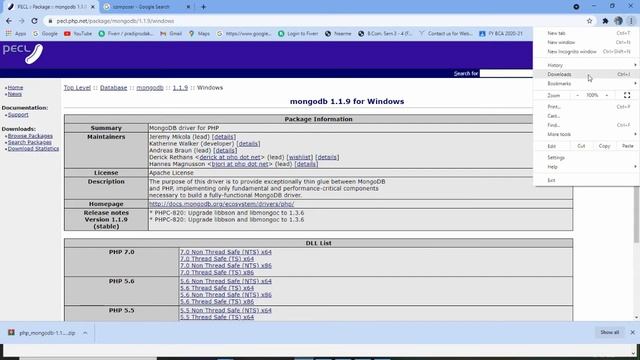Image resolution: width=640 pixels, height=360 pixels.
Task: Go back using the browser back arrow
Action: click(9, 21)
